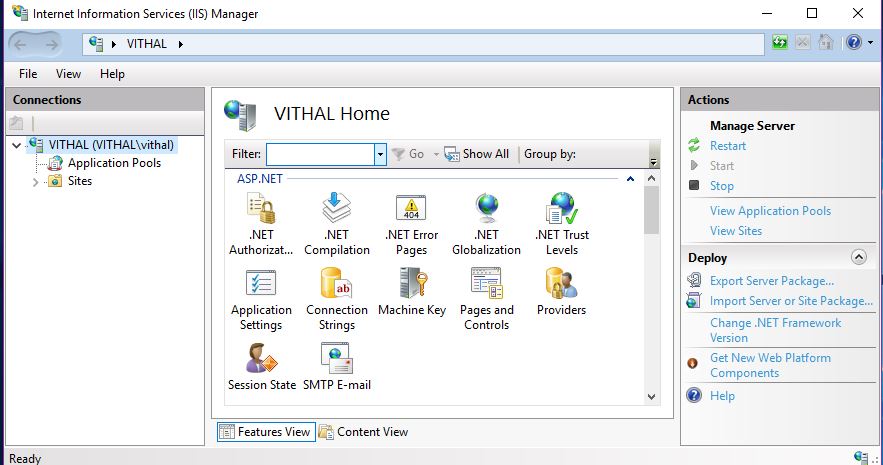Click the Connections create connection icon
This screenshot has width=883, height=465.
click(x=16, y=123)
